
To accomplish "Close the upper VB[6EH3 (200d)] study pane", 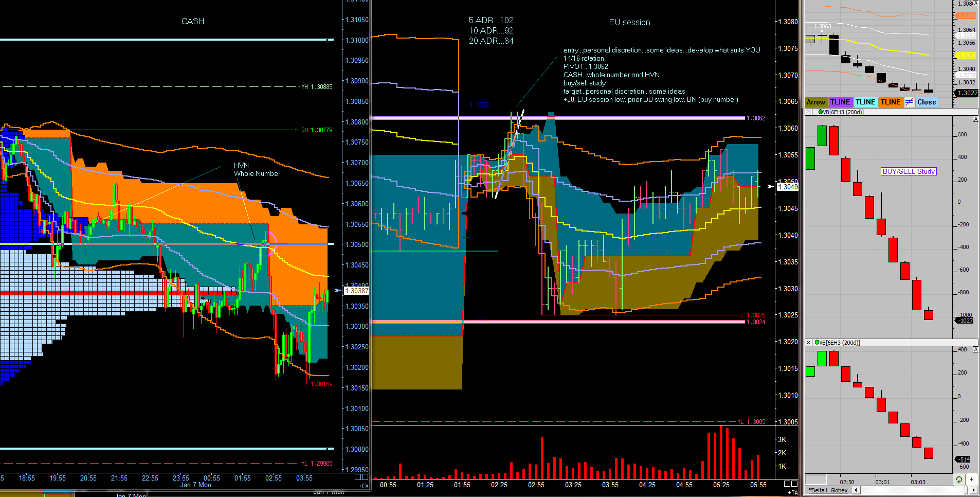I will click(809, 112).
